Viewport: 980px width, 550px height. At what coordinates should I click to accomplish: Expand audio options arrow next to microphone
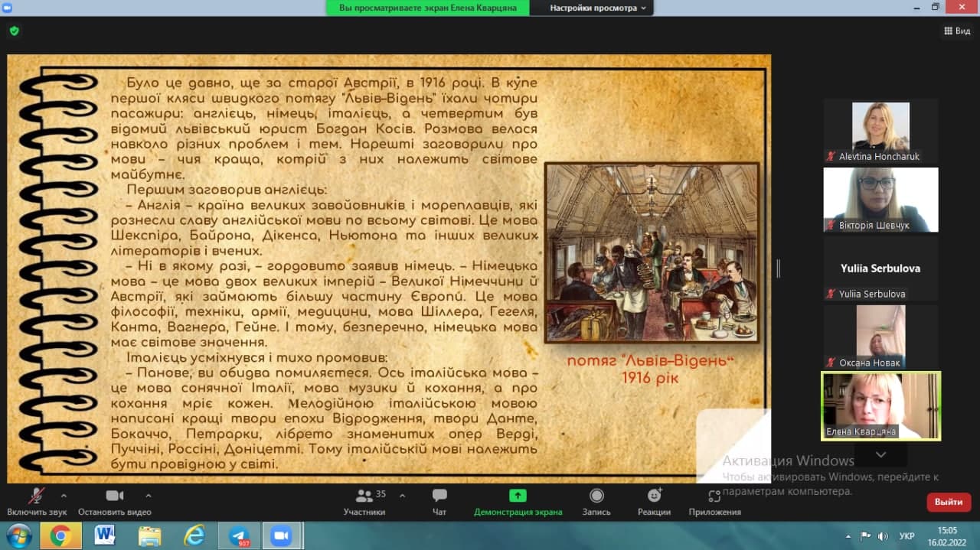tap(64, 495)
